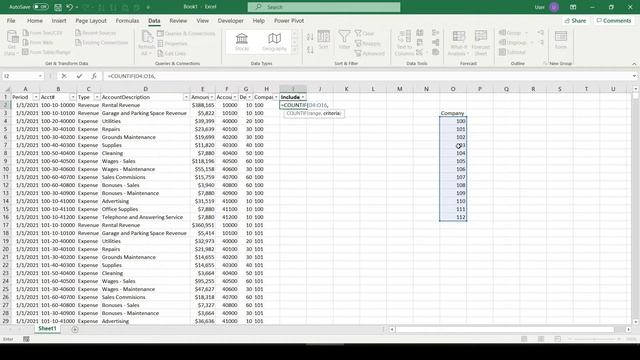This screenshot has height=360, width=640.
Task: Cancel the formula entry with X
Action: point(64,76)
